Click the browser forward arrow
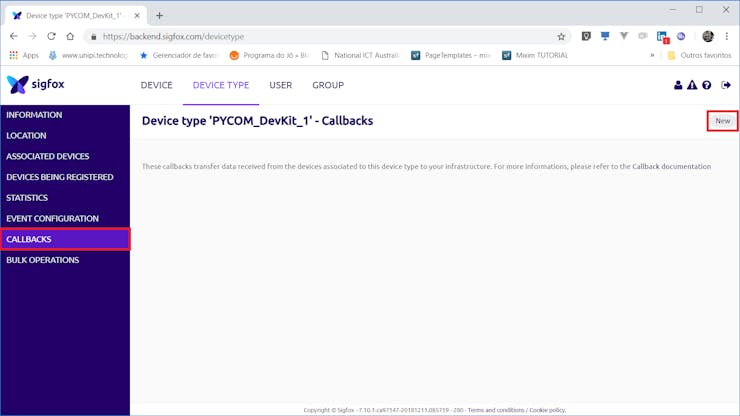The image size is (740, 416). tap(32, 36)
